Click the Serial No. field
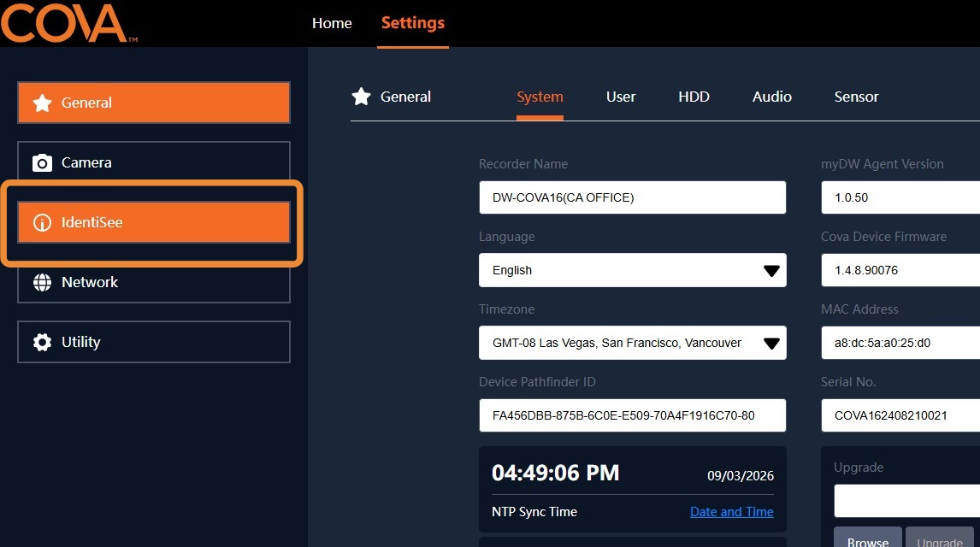Image resolution: width=980 pixels, height=547 pixels. point(900,415)
